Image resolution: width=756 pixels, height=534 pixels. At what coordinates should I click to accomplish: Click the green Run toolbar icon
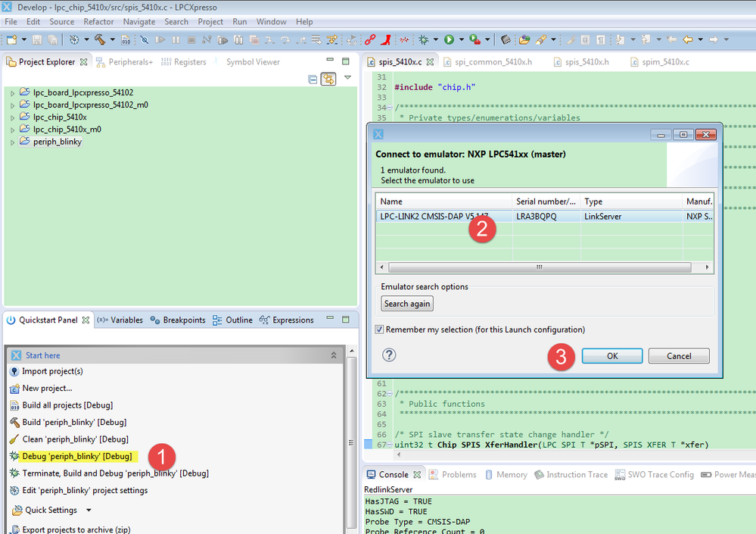coord(449,39)
